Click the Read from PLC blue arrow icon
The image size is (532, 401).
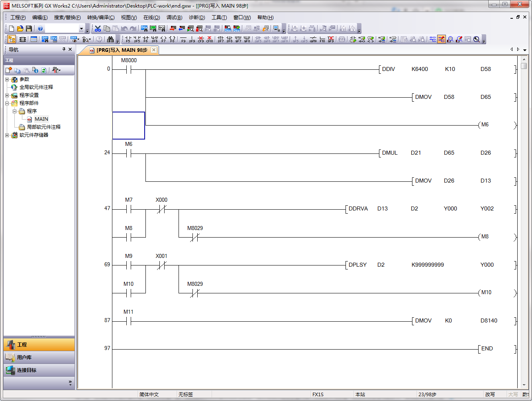[x=181, y=29]
